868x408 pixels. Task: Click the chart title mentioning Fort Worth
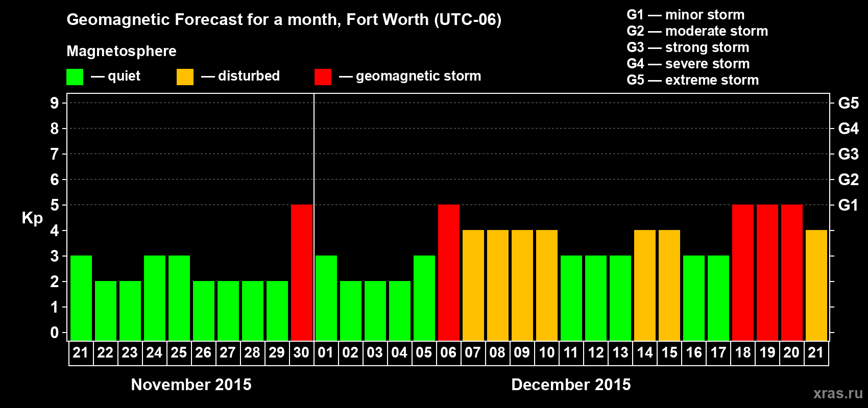284,20
